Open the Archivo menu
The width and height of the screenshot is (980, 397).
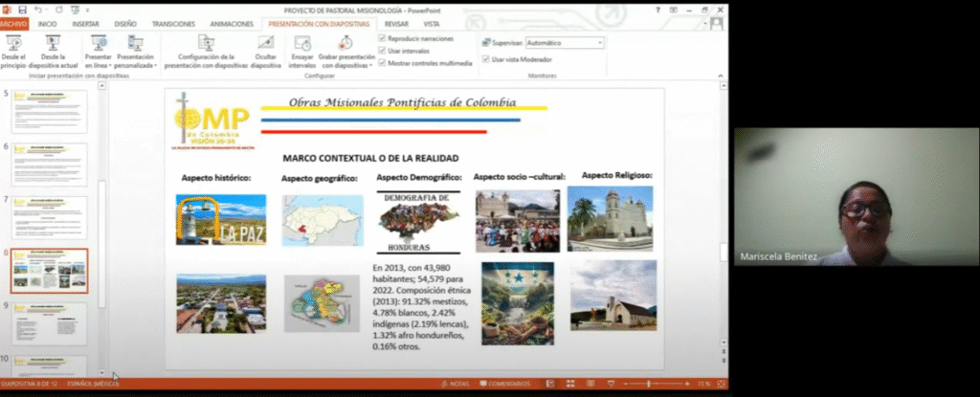point(14,23)
